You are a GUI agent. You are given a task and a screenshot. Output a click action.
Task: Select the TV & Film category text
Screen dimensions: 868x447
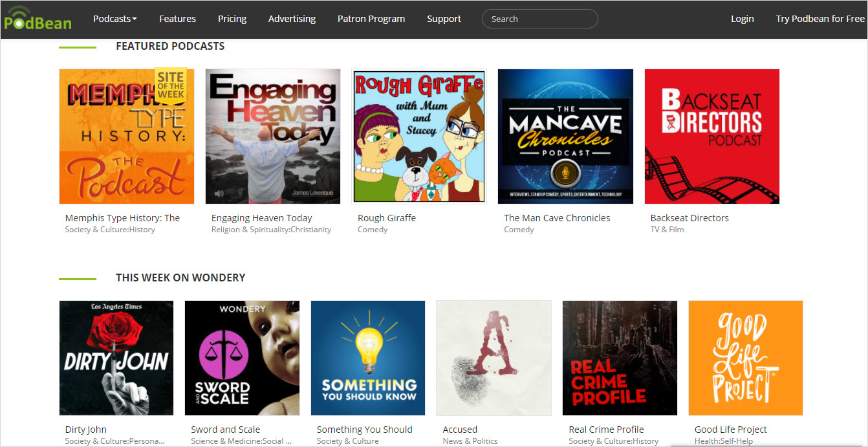667,230
